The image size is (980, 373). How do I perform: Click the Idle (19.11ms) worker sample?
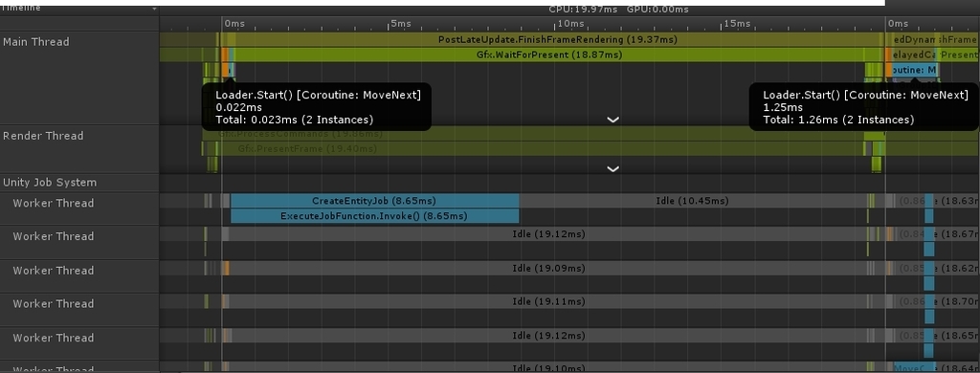[548, 301]
